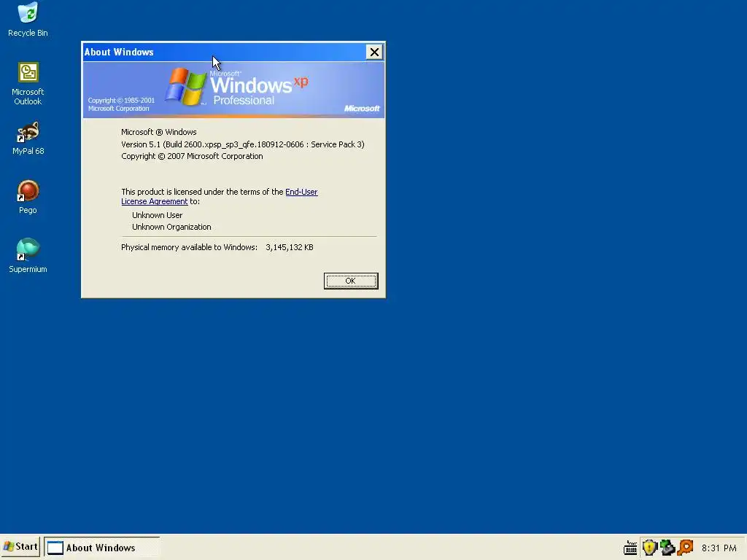
Task: Click the on-screen keyboard tray icon
Action: [x=630, y=548]
